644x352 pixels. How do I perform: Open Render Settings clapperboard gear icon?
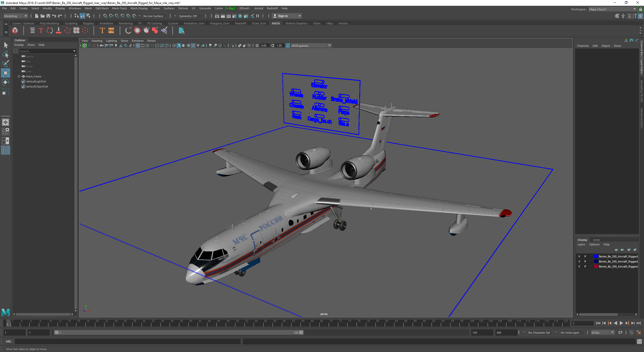point(234,16)
